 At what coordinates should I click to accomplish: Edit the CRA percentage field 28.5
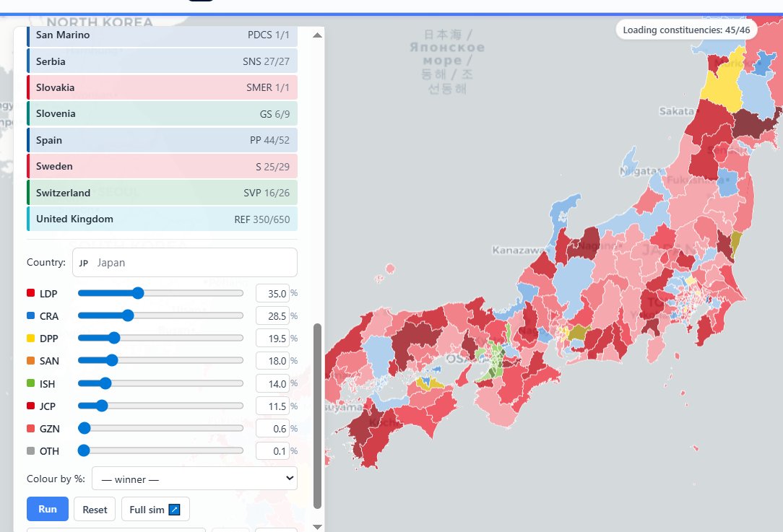272,316
